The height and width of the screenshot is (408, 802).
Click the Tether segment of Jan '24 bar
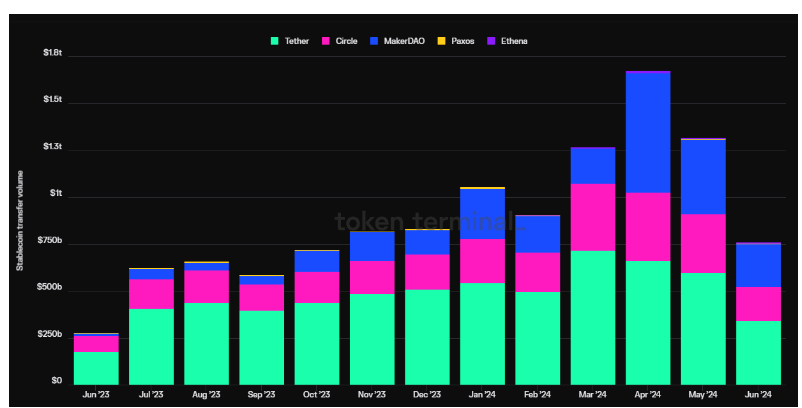tap(482, 333)
